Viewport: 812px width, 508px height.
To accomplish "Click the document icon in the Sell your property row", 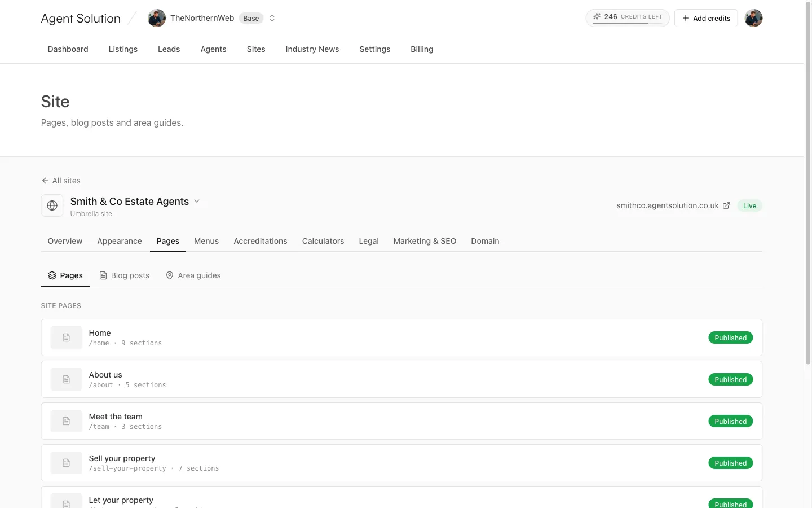I will click(66, 463).
